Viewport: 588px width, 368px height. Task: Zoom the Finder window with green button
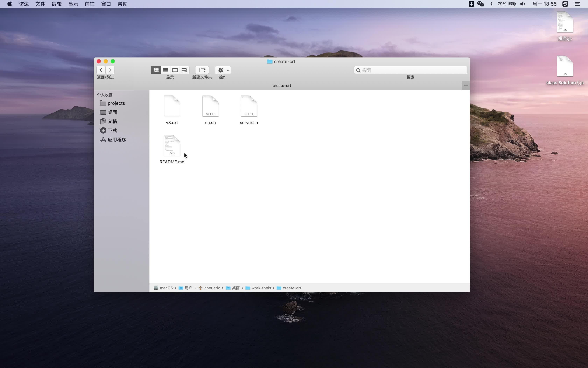tap(113, 61)
